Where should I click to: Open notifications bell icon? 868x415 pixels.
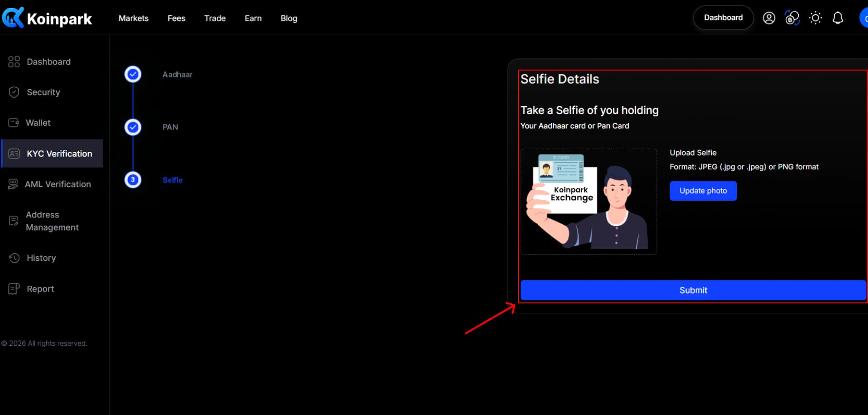838,18
